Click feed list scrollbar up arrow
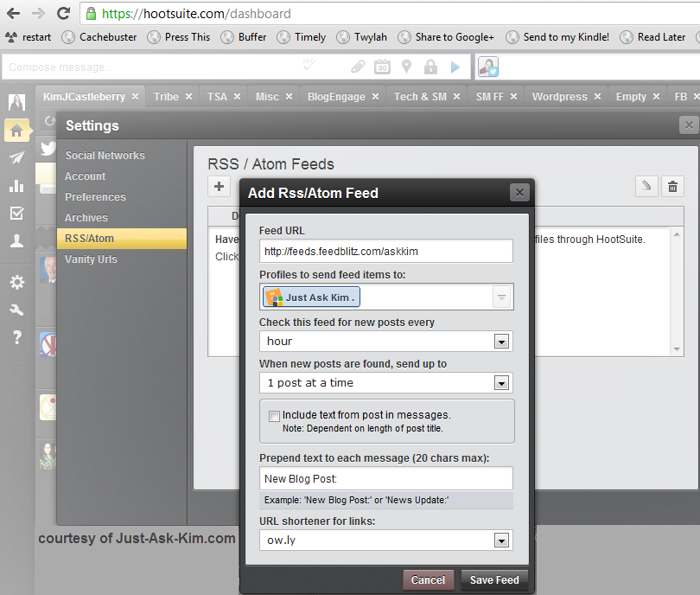700x595 pixels. tap(677, 234)
